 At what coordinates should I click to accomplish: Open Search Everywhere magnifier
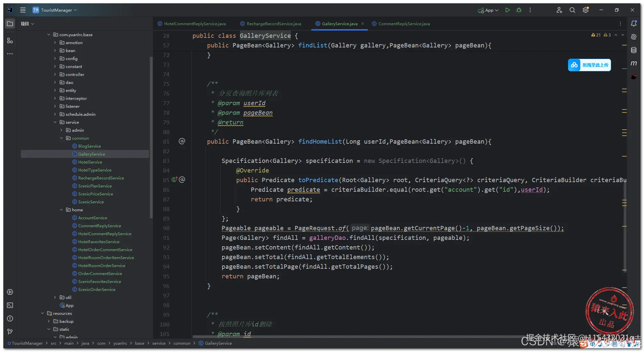coord(572,10)
